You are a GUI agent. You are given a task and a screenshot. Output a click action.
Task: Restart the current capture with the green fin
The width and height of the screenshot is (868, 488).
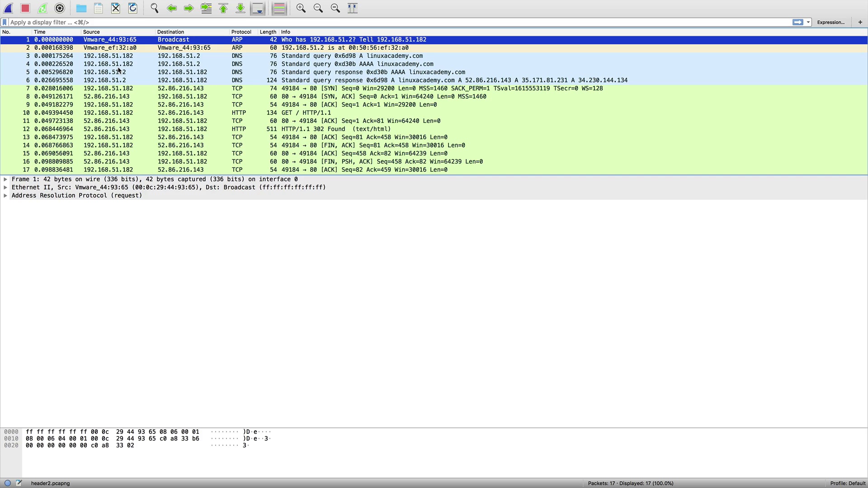pos(42,8)
